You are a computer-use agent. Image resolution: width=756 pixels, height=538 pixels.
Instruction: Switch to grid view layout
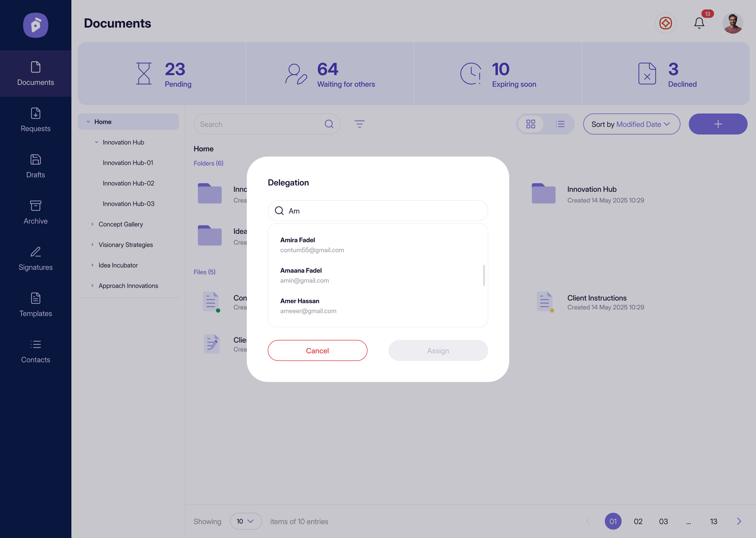click(x=531, y=124)
